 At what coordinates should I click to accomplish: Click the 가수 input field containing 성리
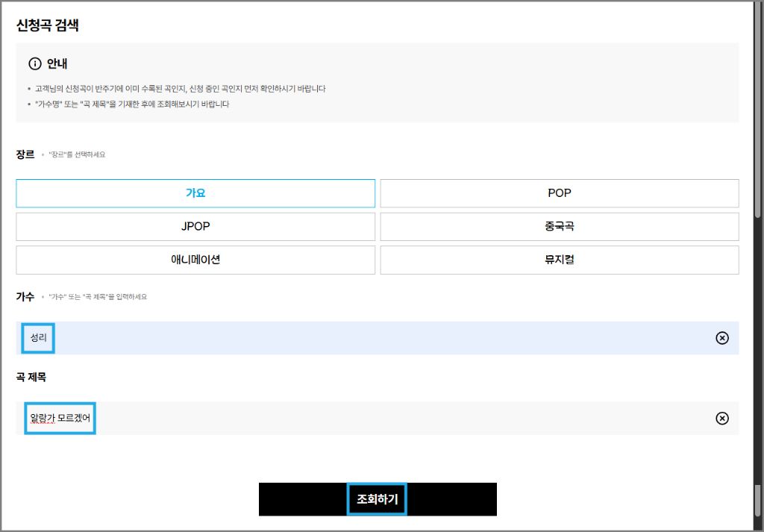click(x=377, y=338)
